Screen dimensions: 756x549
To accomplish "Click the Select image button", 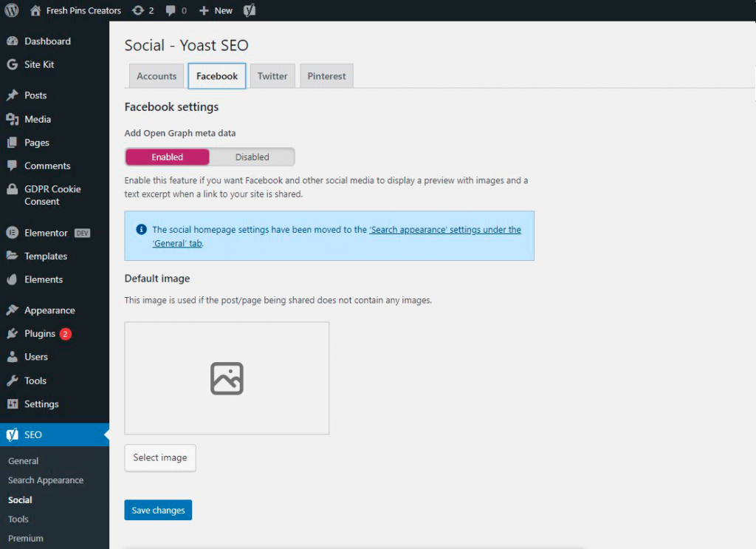I will [160, 457].
